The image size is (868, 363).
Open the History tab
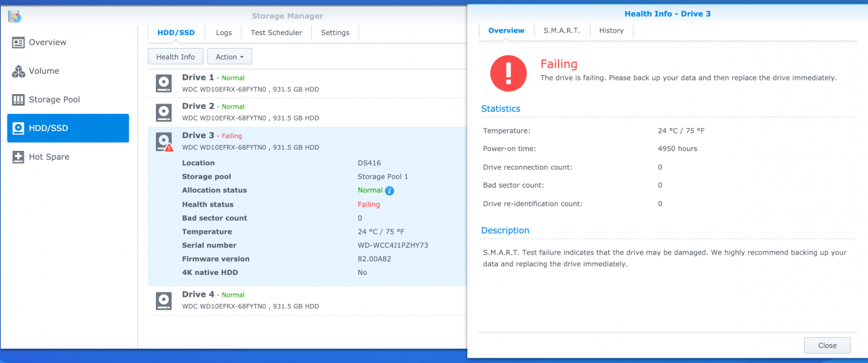pos(611,30)
